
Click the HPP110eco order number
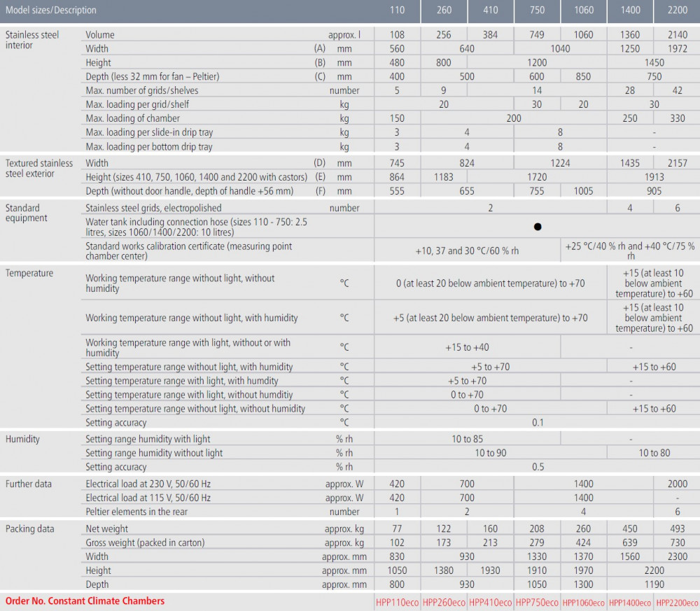[x=397, y=603]
